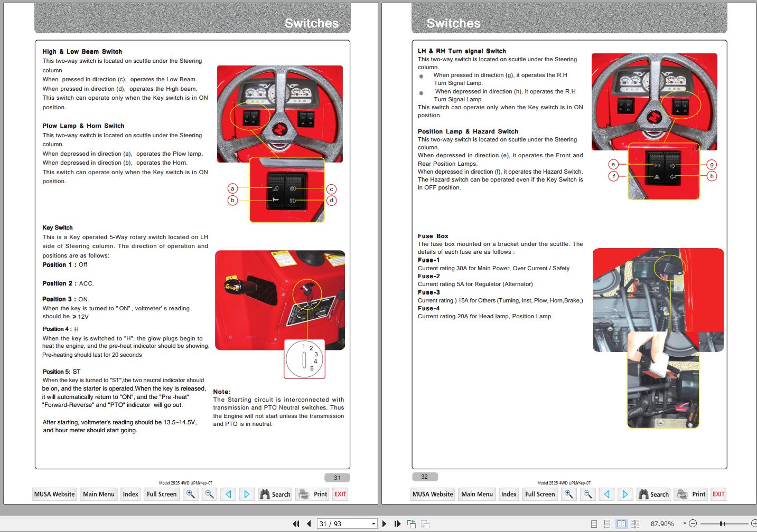
Task: Visit the MUSA Website link on the left page
Action: pos(54,494)
